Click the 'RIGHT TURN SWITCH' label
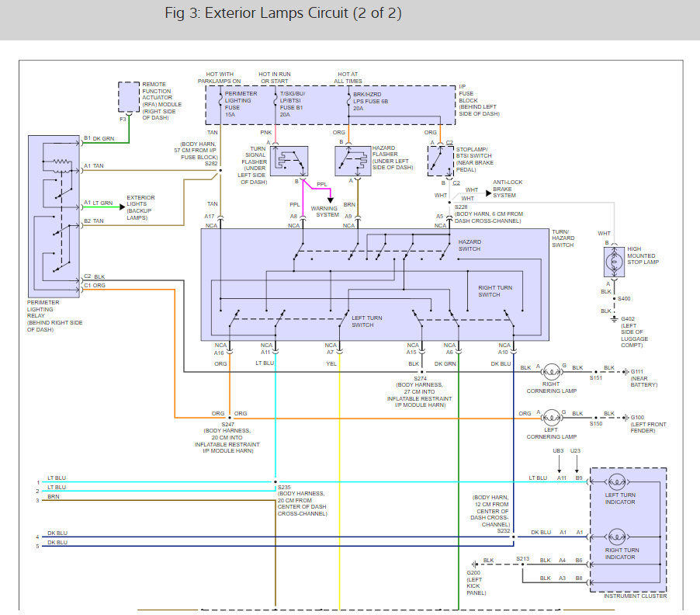Screen dimensions: 700x615 495,291
